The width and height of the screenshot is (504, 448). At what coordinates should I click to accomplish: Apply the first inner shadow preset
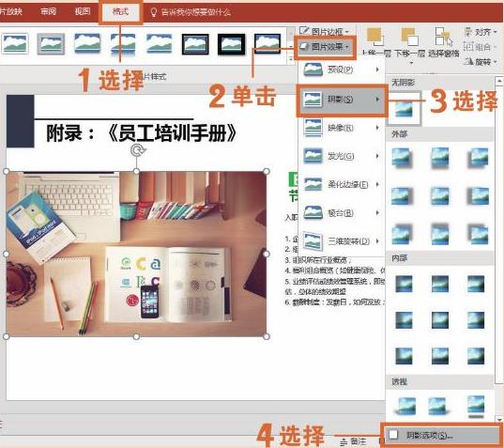404,284
